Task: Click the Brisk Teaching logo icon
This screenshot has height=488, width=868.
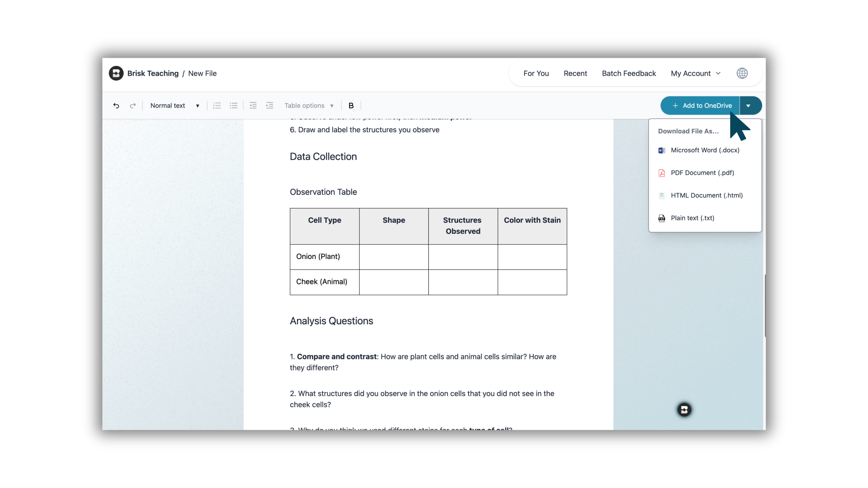Action: [116, 73]
